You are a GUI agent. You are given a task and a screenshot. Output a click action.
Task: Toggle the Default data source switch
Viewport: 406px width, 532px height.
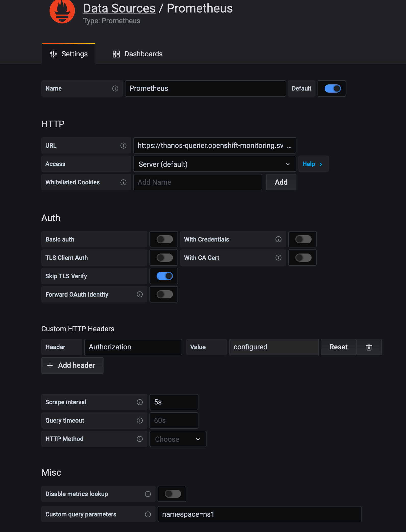333,88
